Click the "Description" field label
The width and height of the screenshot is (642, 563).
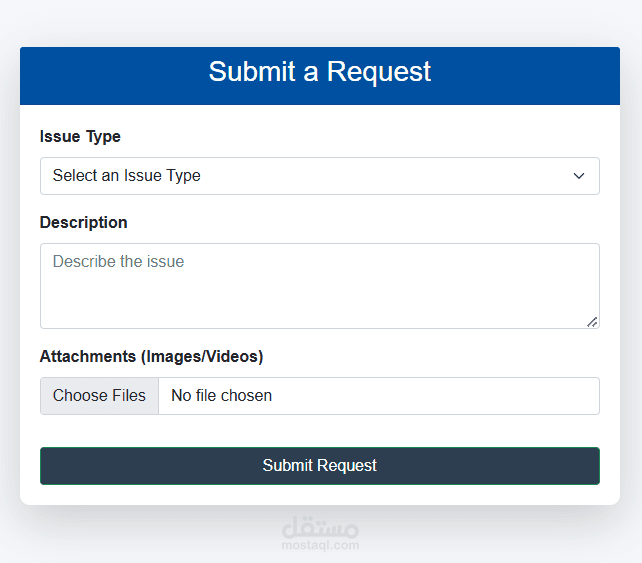click(84, 222)
